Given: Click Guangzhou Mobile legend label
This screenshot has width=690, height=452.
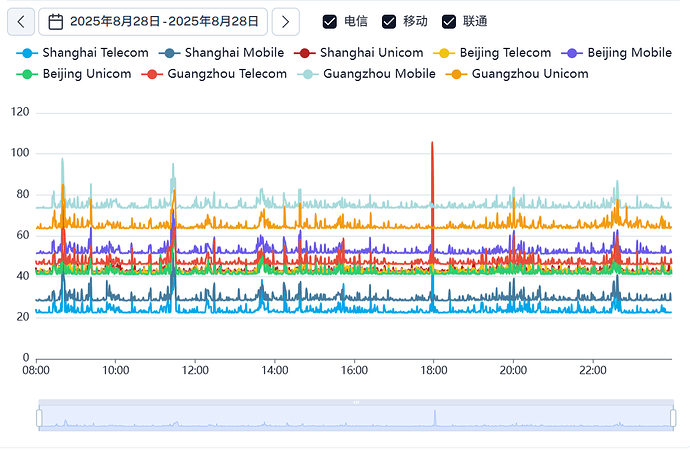Looking at the screenshot, I should (x=379, y=74).
